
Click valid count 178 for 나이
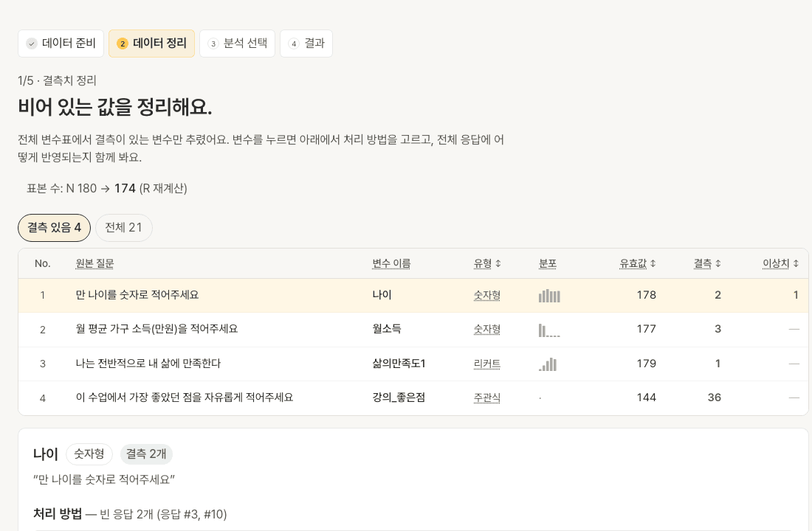[647, 295]
